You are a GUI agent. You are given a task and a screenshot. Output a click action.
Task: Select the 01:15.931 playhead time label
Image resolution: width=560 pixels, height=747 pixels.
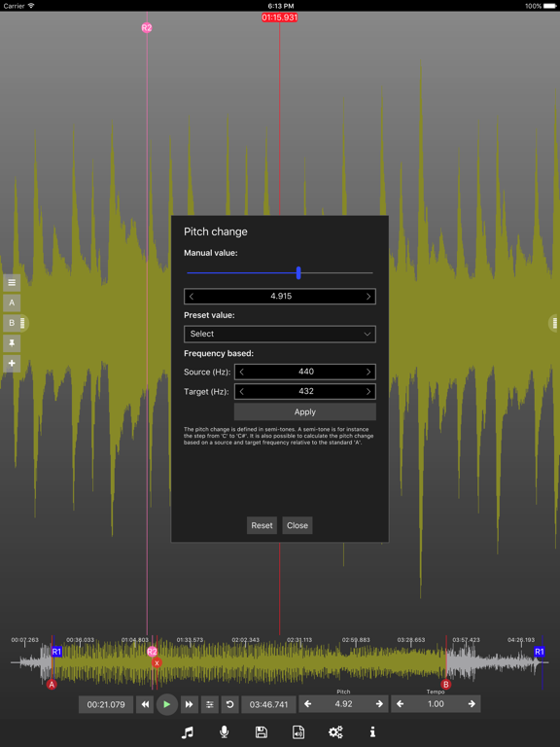[280, 18]
